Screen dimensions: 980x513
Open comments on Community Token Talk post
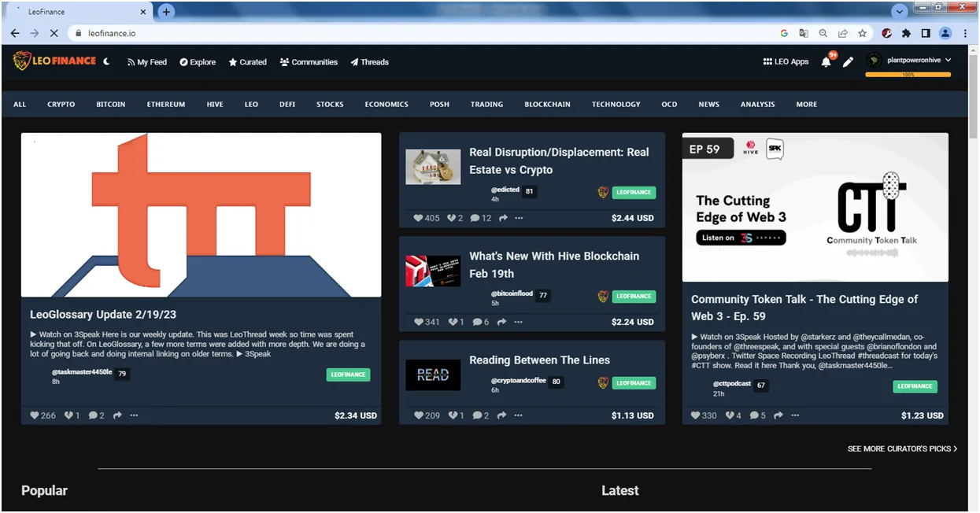pyautogui.click(x=754, y=415)
